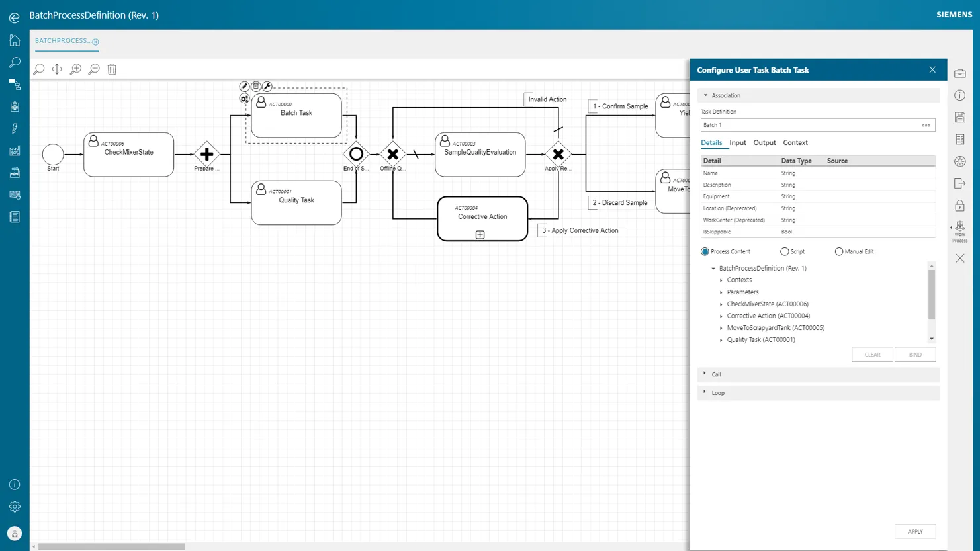Expand the Contexts tree node
The width and height of the screenshot is (980, 551).
click(x=721, y=280)
